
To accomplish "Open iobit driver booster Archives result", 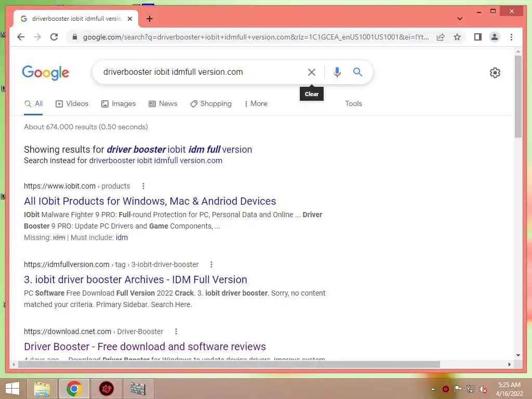I will 136,280.
